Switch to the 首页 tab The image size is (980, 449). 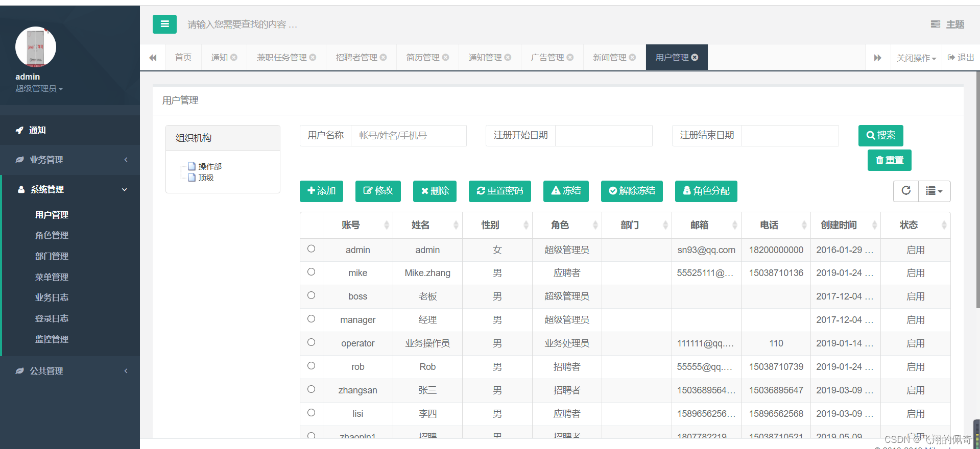pyautogui.click(x=183, y=57)
